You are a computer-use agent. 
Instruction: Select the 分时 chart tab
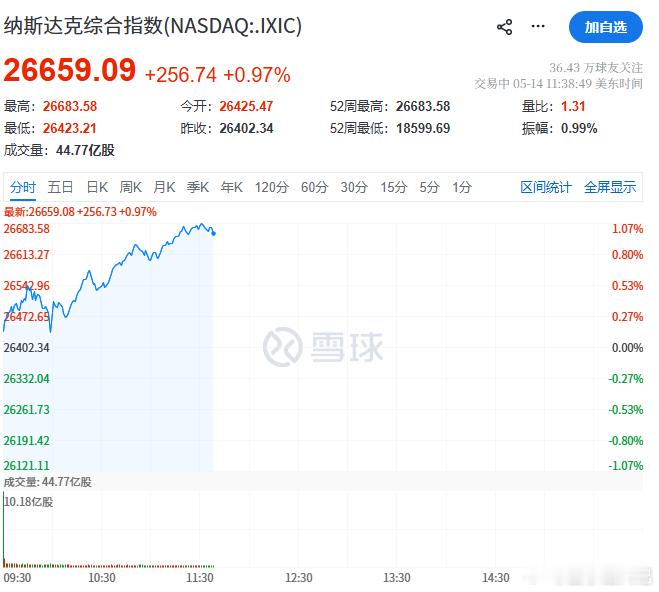click(23, 187)
